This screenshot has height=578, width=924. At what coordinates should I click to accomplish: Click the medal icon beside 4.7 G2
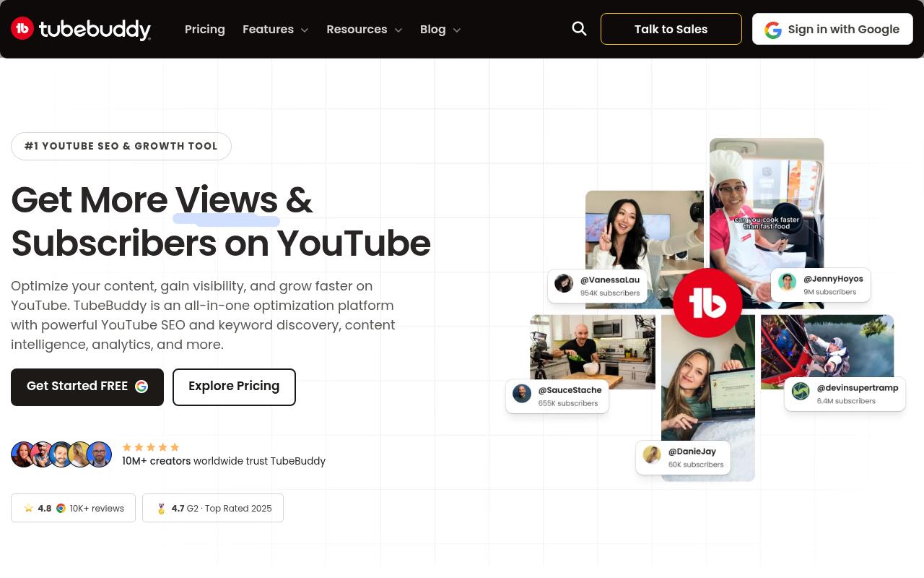click(162, 508)
